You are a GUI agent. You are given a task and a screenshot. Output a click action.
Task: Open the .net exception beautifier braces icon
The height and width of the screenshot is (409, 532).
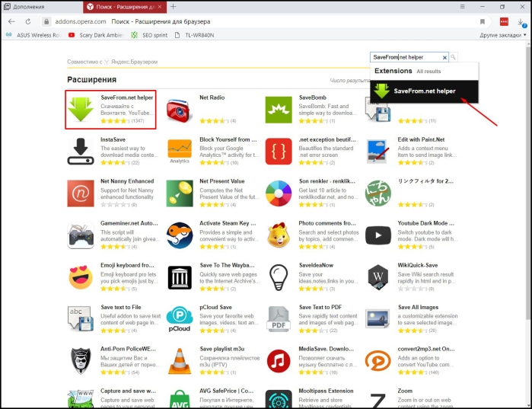tap(279, 152)
